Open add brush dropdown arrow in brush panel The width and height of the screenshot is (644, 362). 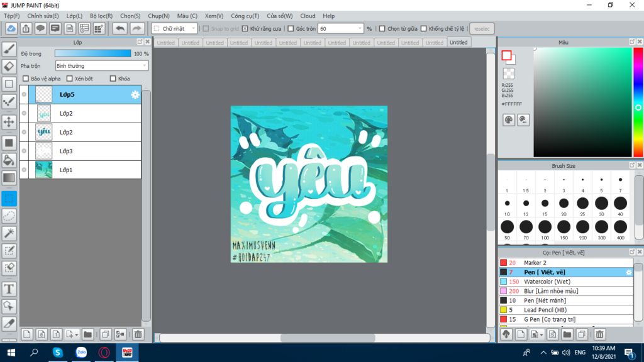point(541,335)
